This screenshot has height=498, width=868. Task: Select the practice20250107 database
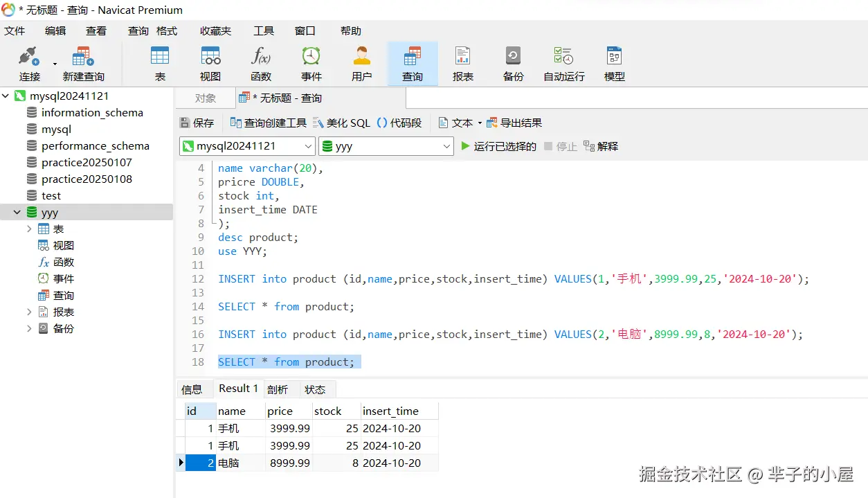point(87,162)
